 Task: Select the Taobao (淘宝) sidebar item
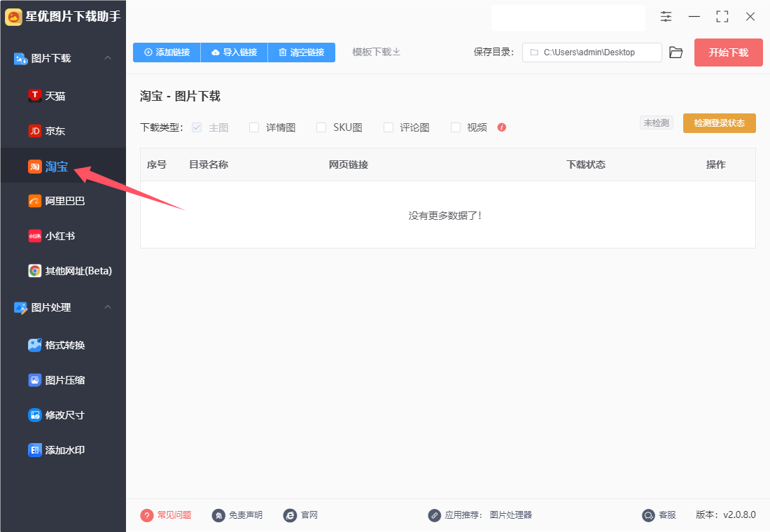pyautogui.click(x=63, y=166)
